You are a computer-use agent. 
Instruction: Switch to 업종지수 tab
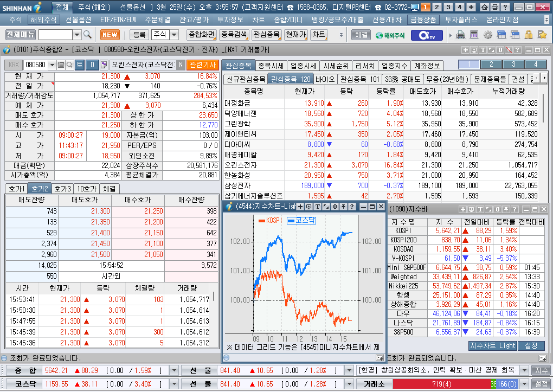coord(394,66)
